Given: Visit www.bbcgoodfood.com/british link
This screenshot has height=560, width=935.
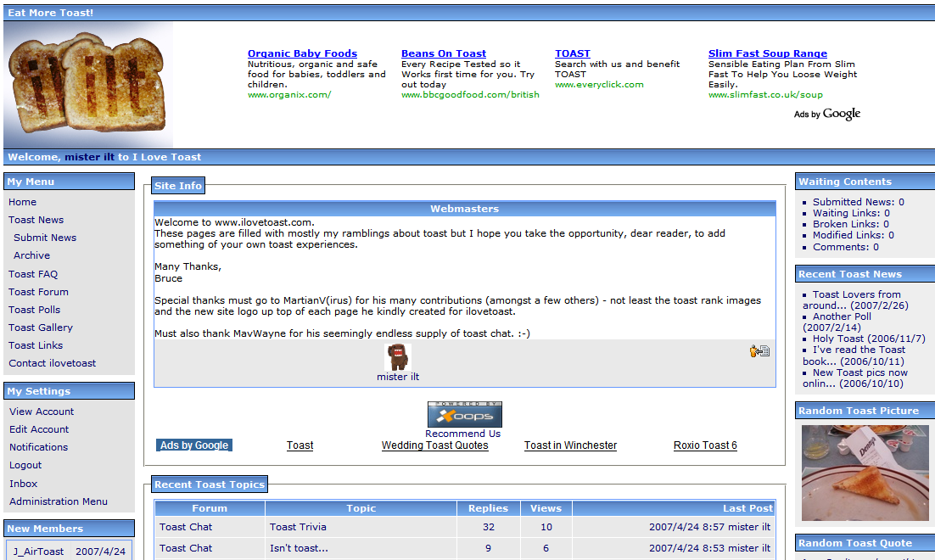Looking at the screenshot, I should click(470, 95).
